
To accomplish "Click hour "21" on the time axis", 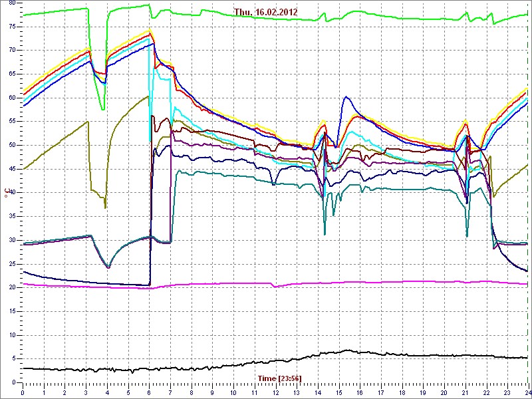I will (465, 392).
